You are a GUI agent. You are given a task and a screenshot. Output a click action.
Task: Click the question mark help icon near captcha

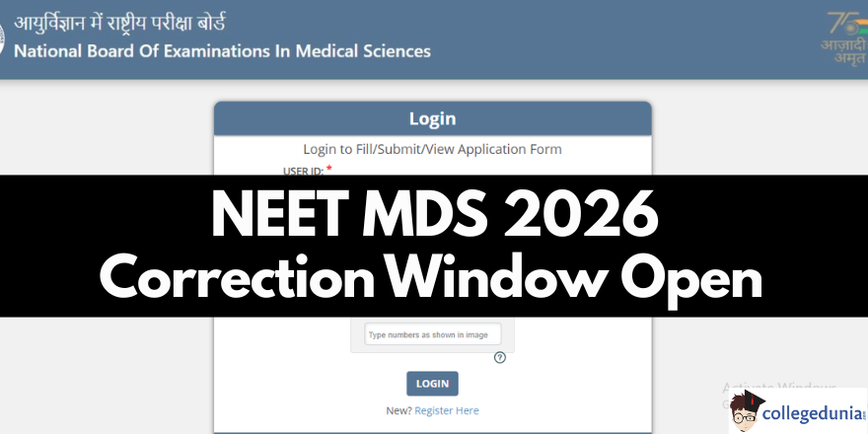[500, 358]
